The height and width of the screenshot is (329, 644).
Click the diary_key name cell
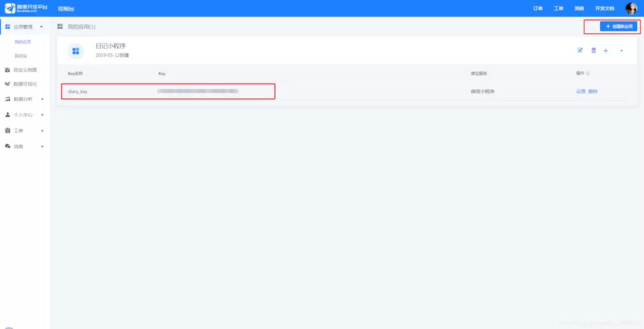77,92
